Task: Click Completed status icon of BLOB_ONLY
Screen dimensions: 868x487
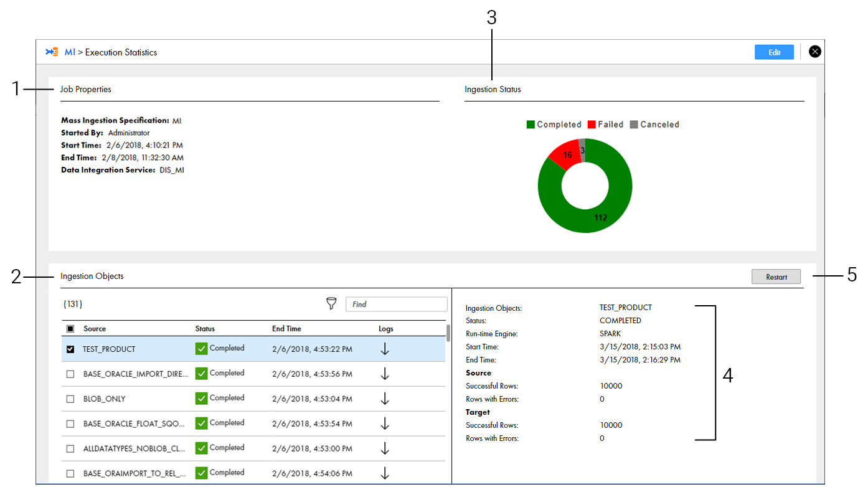Action: [x=201, y=399]
